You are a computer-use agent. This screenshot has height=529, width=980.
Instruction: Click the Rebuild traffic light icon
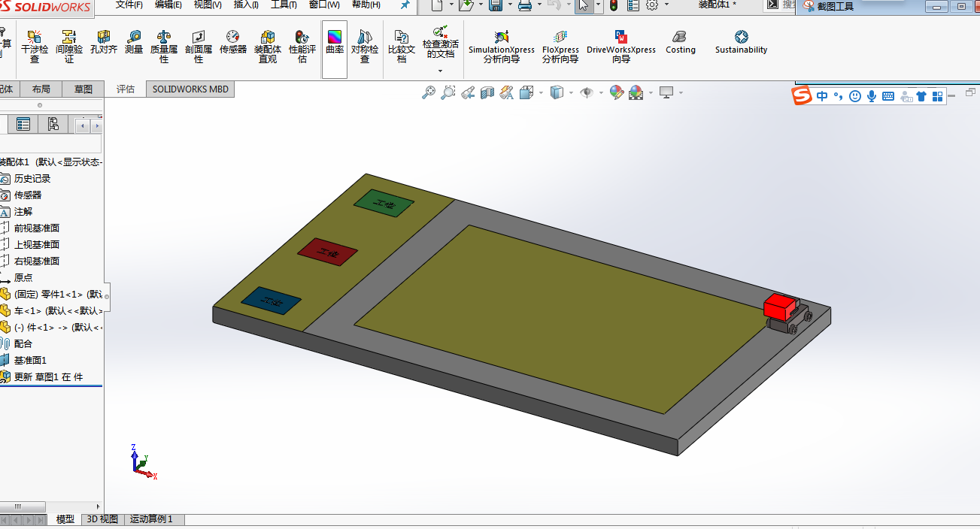point(614,5)
